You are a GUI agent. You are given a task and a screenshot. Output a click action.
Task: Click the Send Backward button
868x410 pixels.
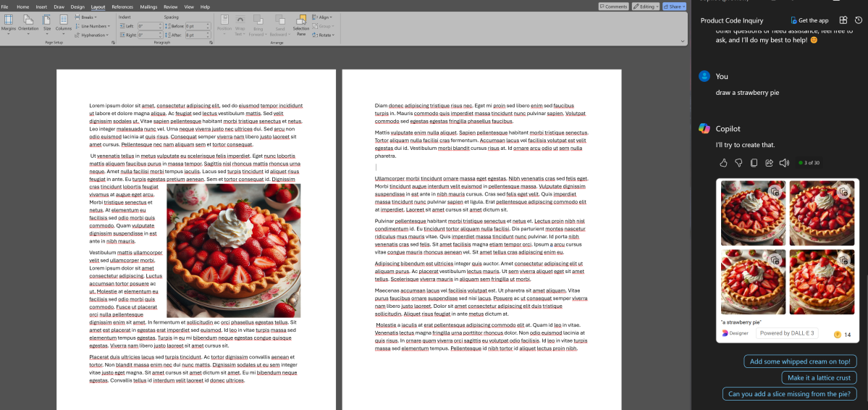pyautogui.click(x=280, y=25)
